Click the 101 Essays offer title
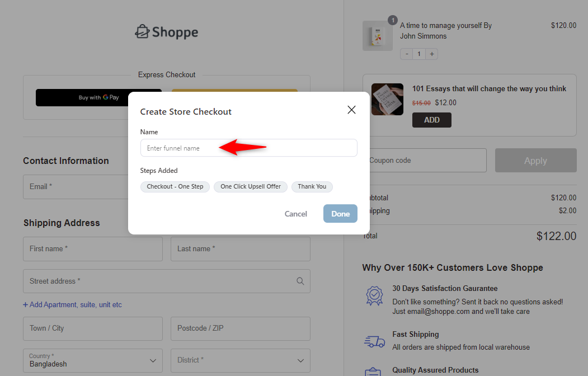Screen dimensions: 588x376 point(489,89)
